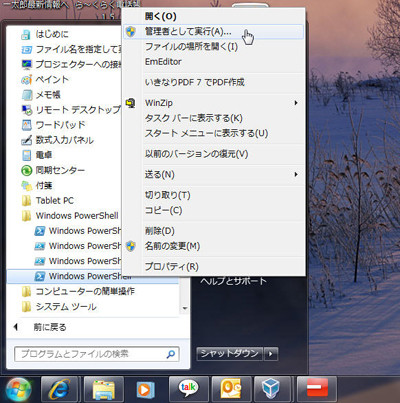Open Windows Media Player from the taskbar
Viewport: 400px width, 403px height.
tap(145, 389)
